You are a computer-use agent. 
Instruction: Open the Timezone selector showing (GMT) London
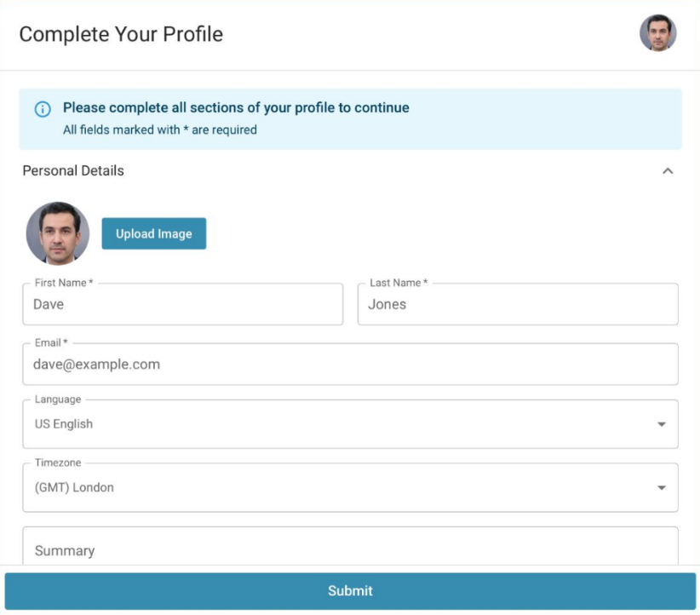[x=351, y=487]
